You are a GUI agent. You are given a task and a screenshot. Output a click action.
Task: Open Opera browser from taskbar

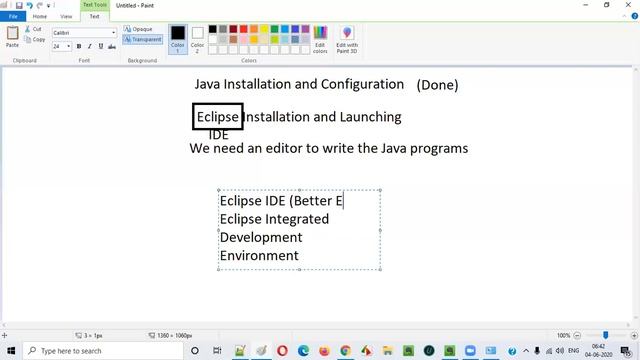[282, 351]
